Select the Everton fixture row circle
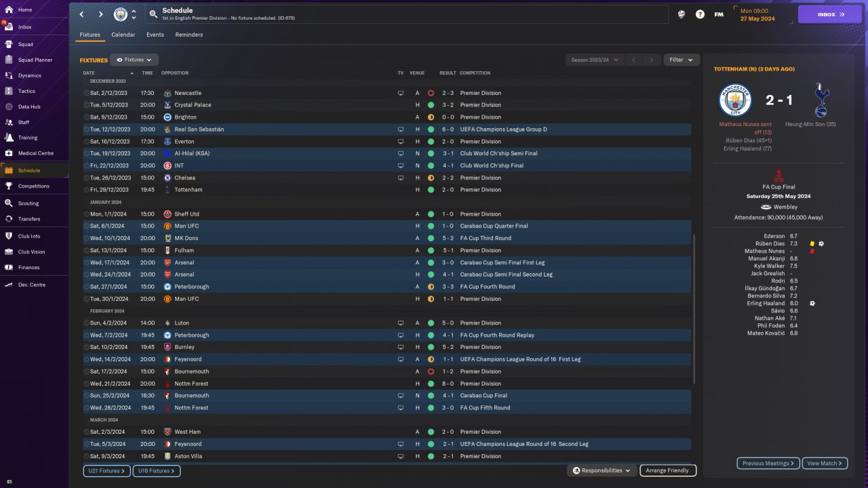This screenshot has width=868, height=488. [87, 141]
